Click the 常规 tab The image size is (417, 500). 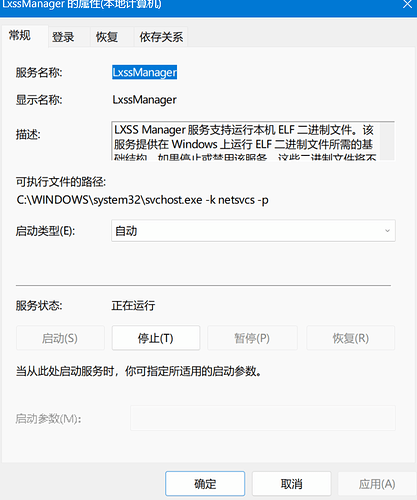coord(20,35)
